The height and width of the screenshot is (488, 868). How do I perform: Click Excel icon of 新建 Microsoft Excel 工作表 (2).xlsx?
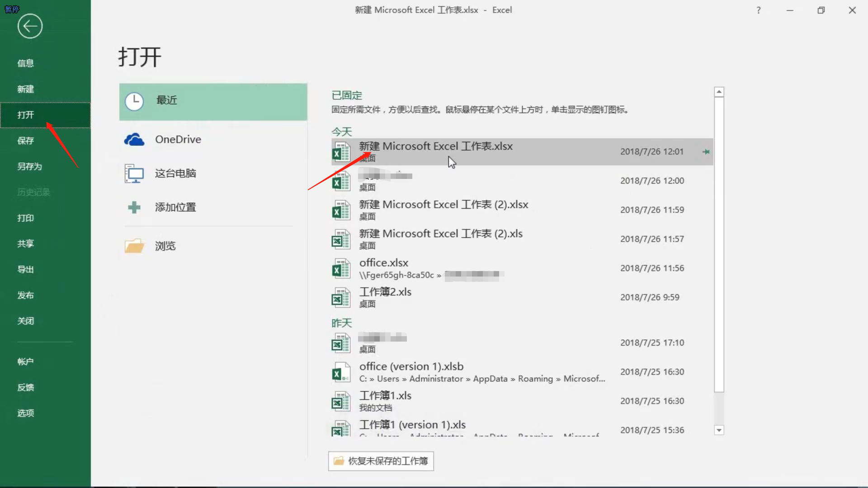tap(341, 210)
